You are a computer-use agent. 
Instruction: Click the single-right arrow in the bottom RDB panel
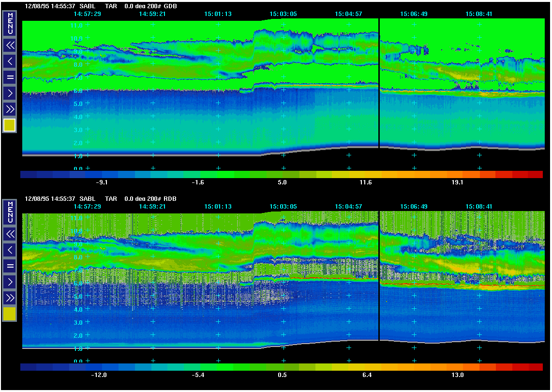tap(10, 281)
